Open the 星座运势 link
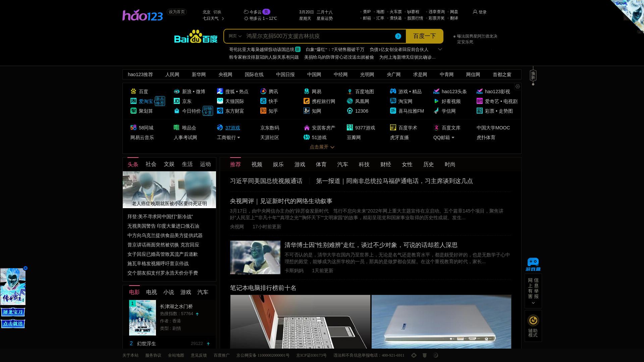Viewport: 644px width, 362px height. tap(325, 18)
